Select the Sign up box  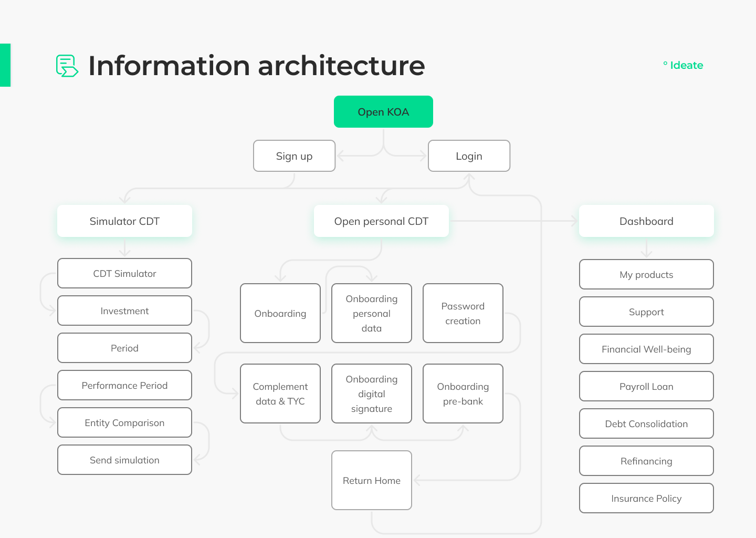[x=294, y=156]
